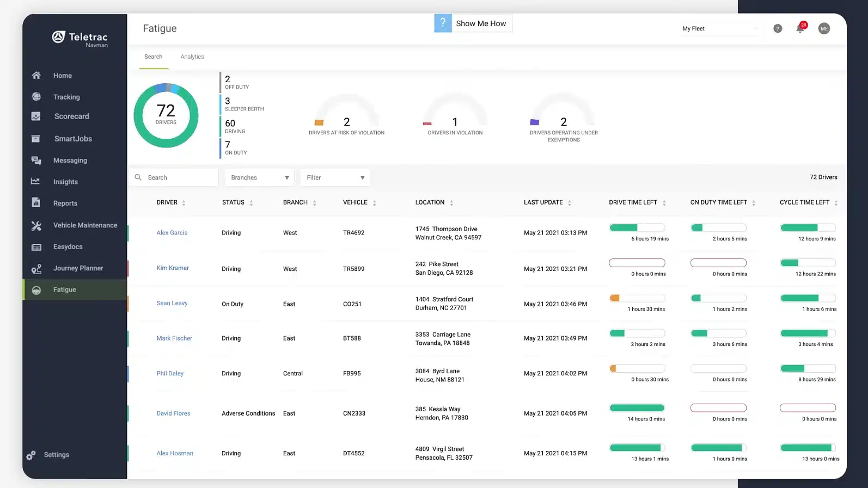This screenshot has width=868, height=488.
Task: Open the Filter dropdown
Action: (x=335, y=178)
